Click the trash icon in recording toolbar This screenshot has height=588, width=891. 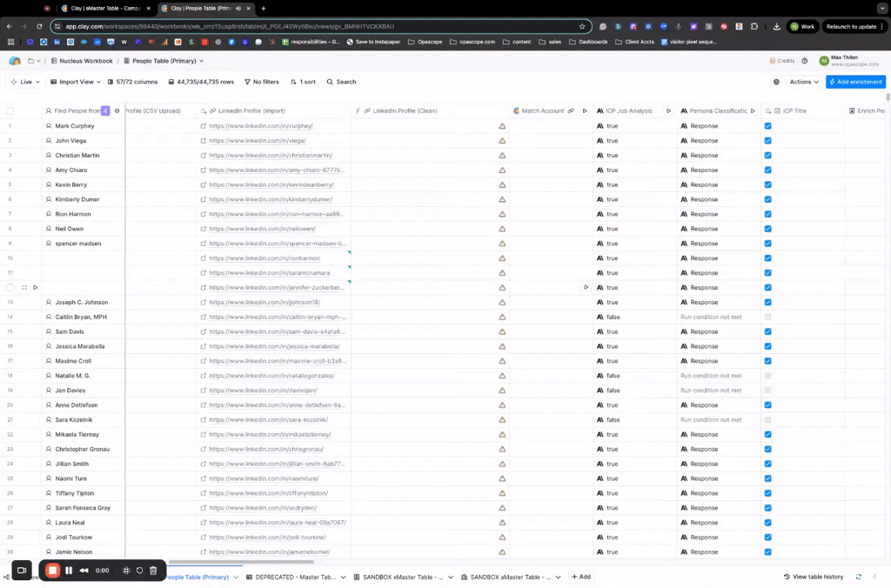pyautogui.click(x=153, y=571)
